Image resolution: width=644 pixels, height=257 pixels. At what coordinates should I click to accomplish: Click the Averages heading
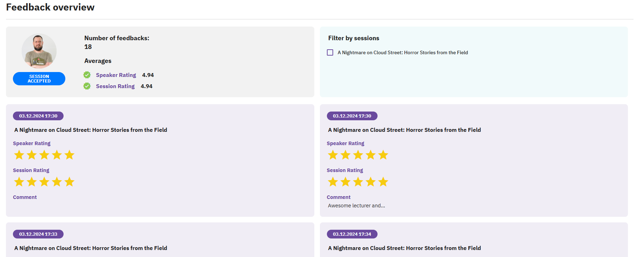[x=98, y=61]
